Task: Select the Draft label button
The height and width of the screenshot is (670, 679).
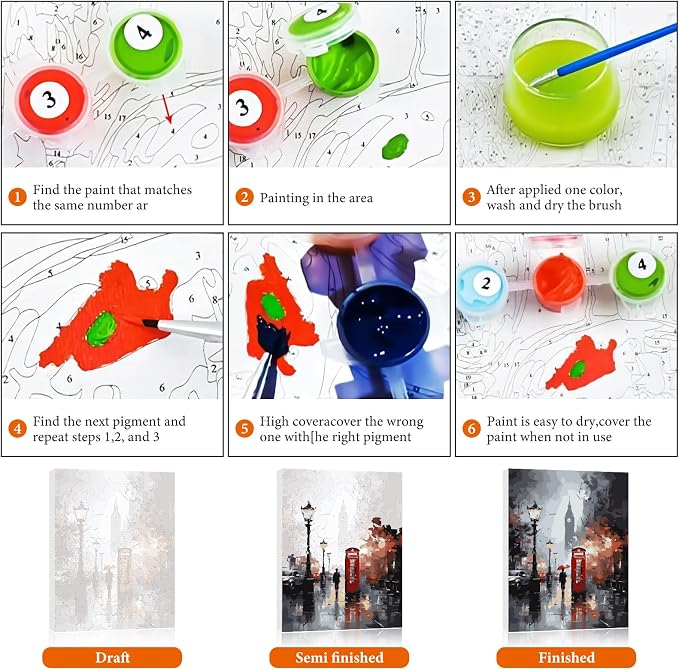Action: (112, 657)
